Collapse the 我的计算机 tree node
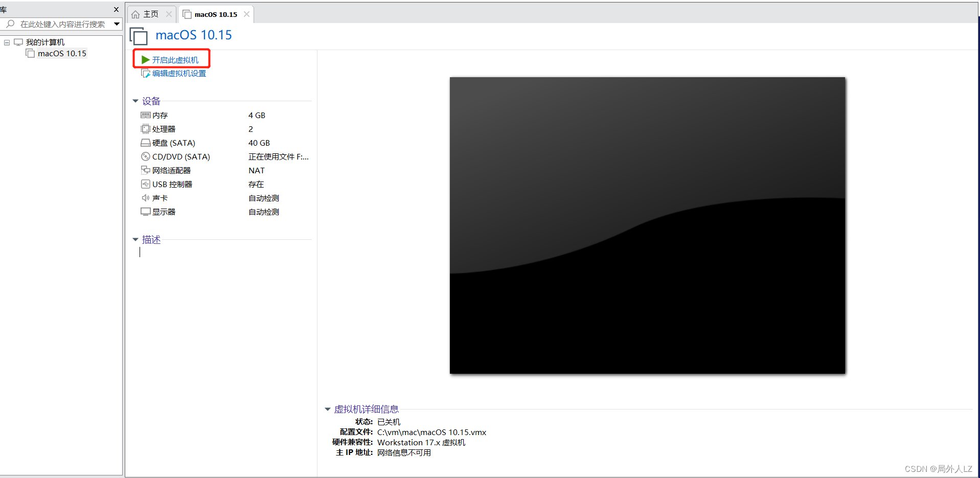This screenshot has height=478, width=980. (7, 42)
